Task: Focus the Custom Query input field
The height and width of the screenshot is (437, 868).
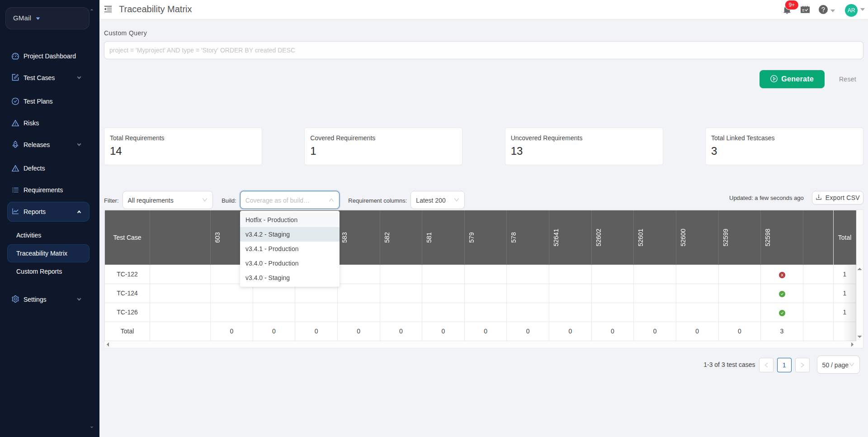Action: click(x=483, y=50)
